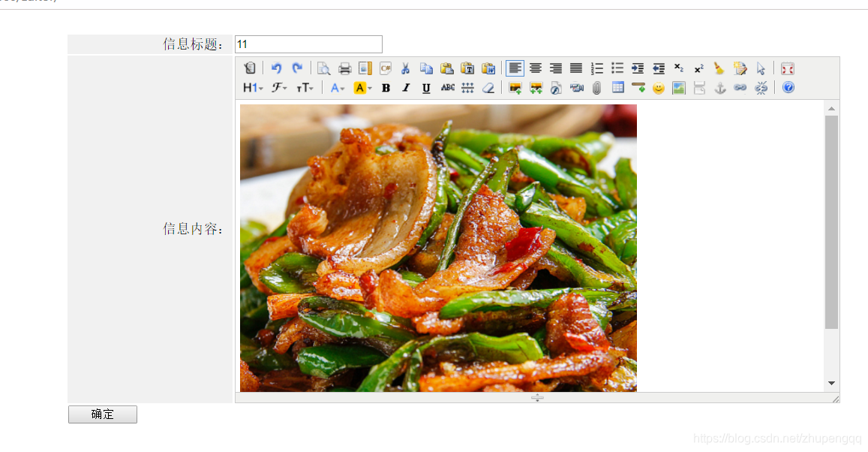
Task: Toggle underline formatting
Action: (426, 88)
